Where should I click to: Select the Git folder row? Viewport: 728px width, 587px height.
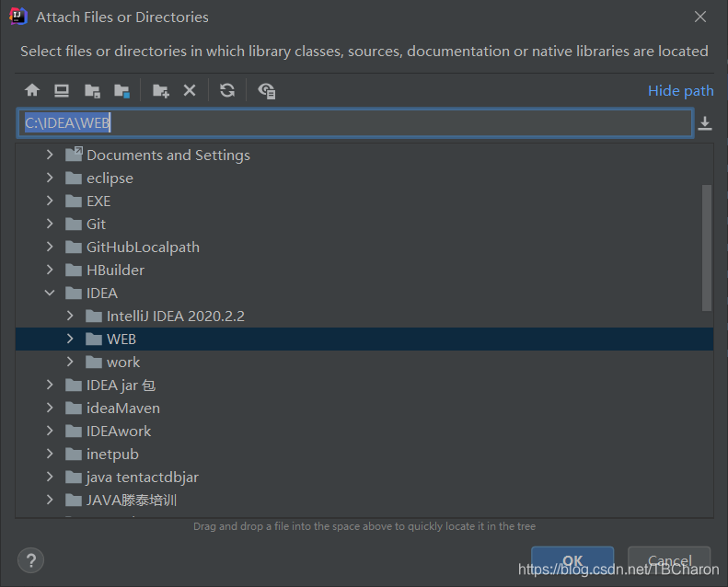[364, 224]
